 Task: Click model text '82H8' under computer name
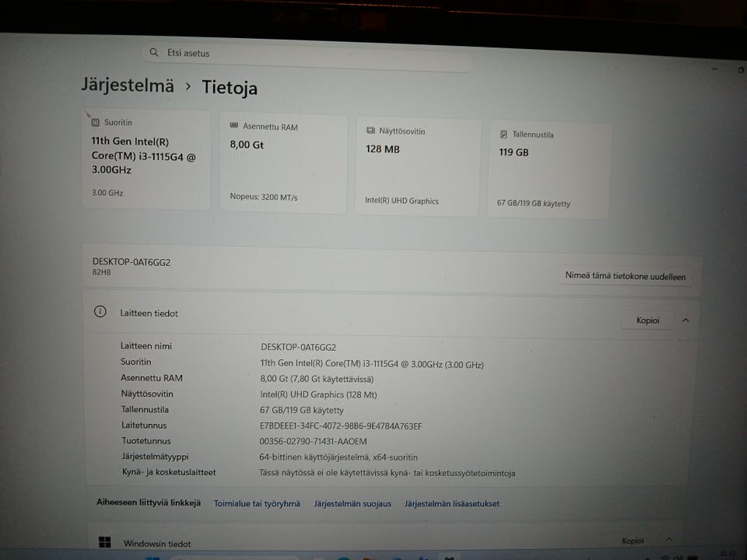pyautogui.click(x=101, y=272)
